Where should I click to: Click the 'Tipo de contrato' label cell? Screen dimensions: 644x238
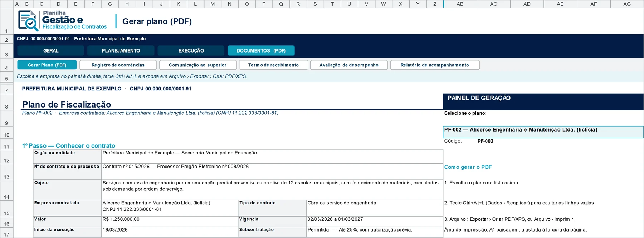(272, 208)
